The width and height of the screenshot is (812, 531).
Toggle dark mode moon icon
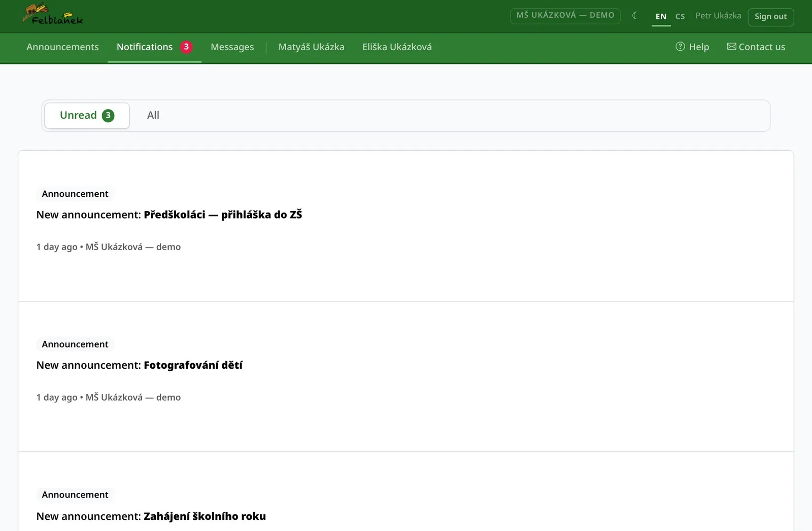pos(635,16)
